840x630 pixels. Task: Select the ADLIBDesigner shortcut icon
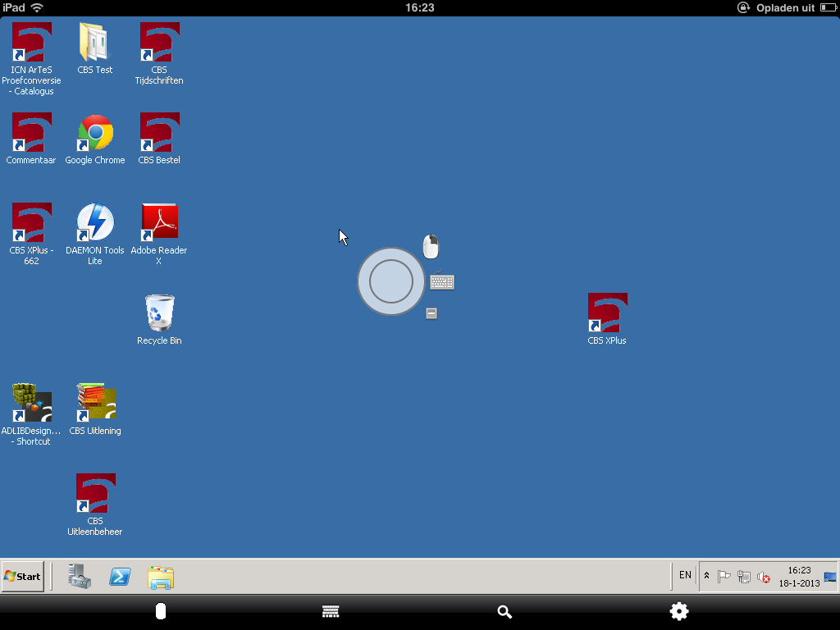(31, 404)
